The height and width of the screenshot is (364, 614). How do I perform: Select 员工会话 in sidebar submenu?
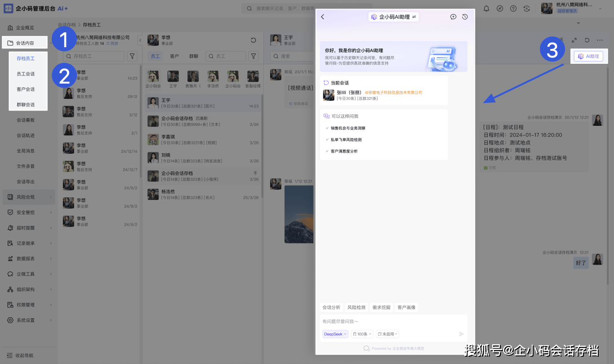click(x=26, y=74)
